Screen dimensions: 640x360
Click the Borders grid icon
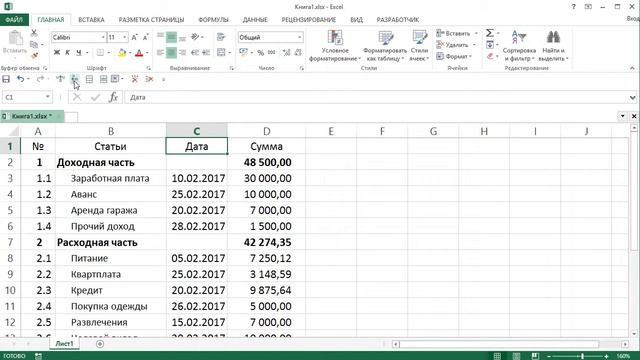click(x=100, y=52)
